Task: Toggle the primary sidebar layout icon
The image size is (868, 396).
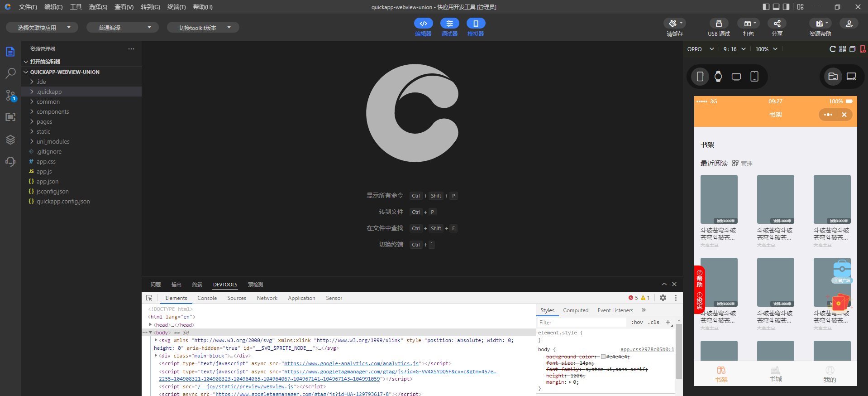Action: [766, 7]
